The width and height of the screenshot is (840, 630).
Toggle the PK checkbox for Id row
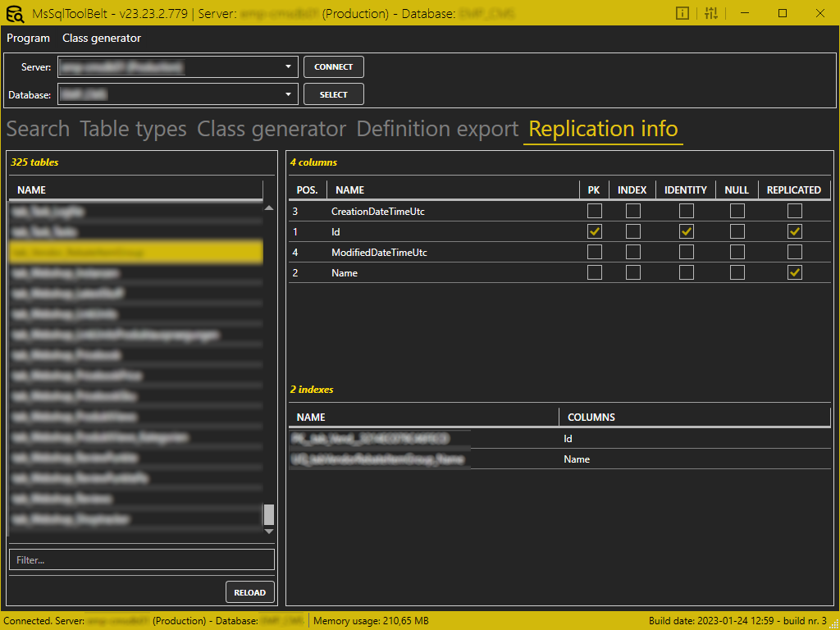click(594, 231)
